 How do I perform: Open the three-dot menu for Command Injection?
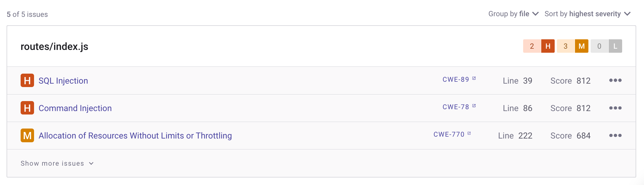click(615, 108)
